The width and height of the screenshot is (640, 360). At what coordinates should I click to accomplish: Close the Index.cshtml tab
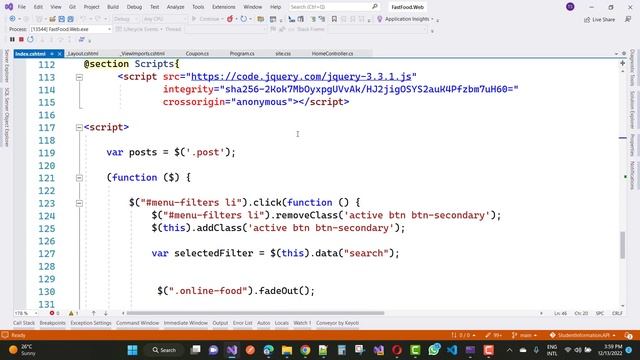pos(60,54)
